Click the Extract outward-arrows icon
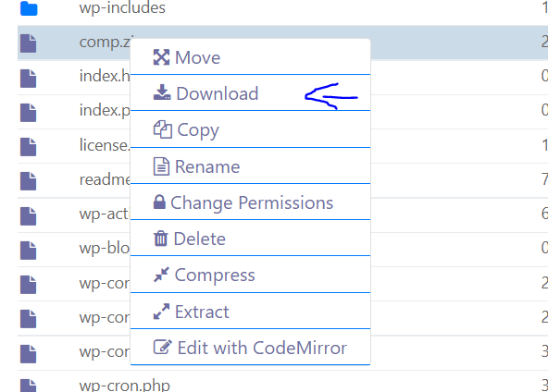Image resolution: width=548 pixels, height=392 pixels. coord(161,312)
